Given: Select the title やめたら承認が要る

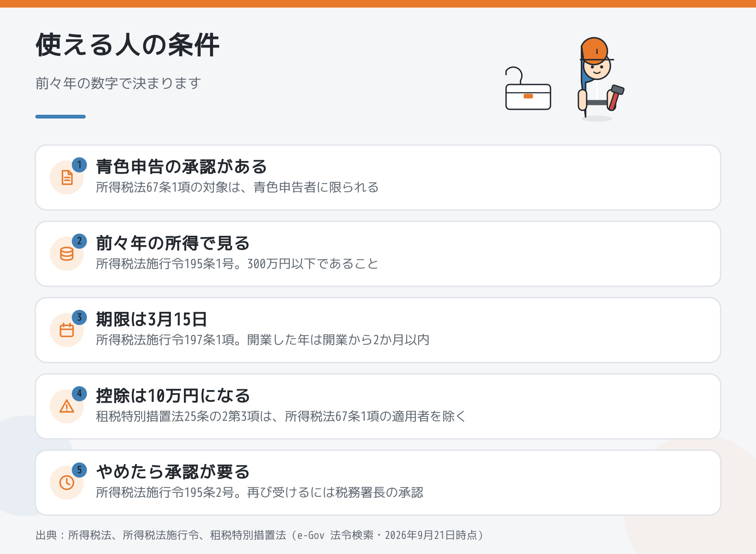Looking at the screenshot, I should click(x=173, y=472).
